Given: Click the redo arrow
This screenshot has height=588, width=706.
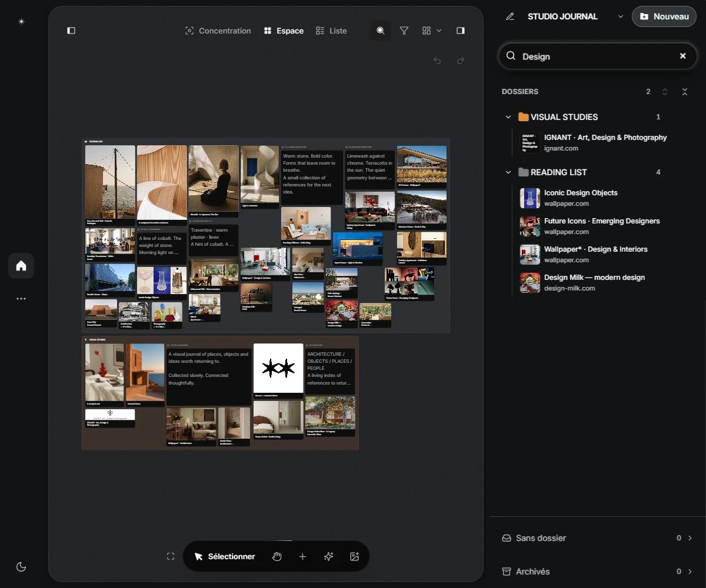Looking at the screenshot, I should pos(461,61).
